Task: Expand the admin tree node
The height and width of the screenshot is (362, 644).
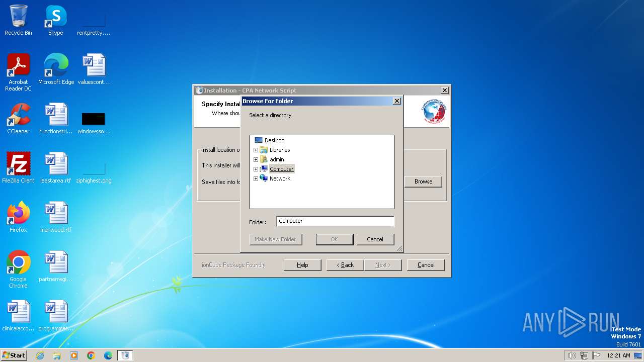Action: pos(256,159)
